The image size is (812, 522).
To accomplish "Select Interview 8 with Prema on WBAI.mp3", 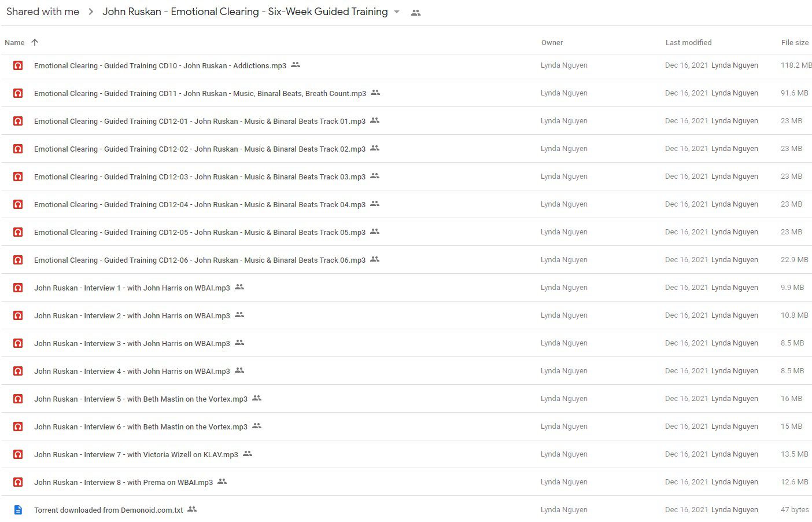I will point(123,483).
